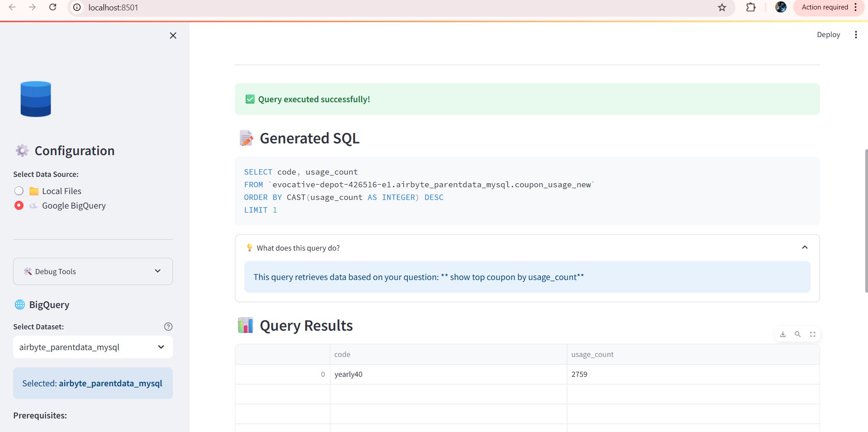Click the 2759 usage count cell

click(x=693, y=374)
